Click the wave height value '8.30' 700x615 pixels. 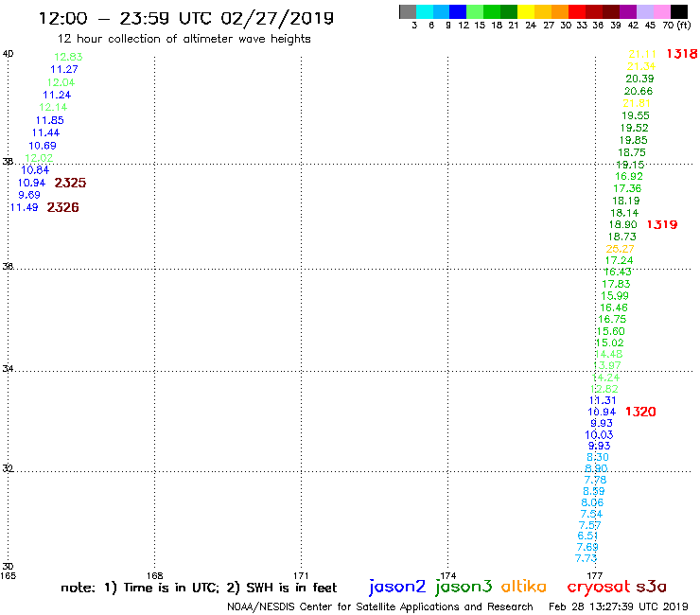(x=598, y=457)
